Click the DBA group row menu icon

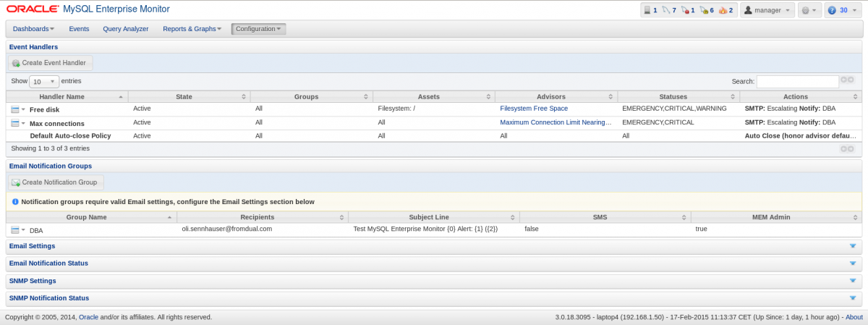pos(15,230)
